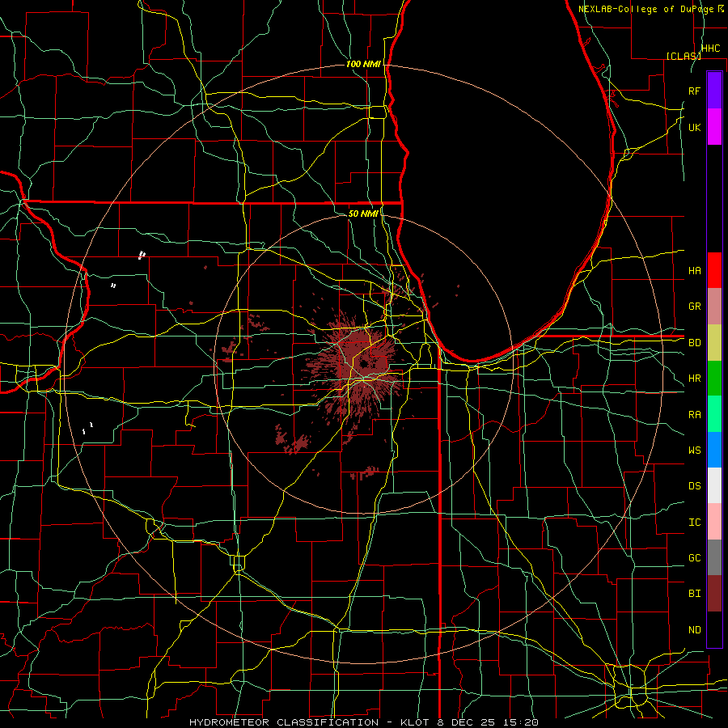Click the HR legend label text
Viewport: 728px width, 728px height.
click(694, 379)
